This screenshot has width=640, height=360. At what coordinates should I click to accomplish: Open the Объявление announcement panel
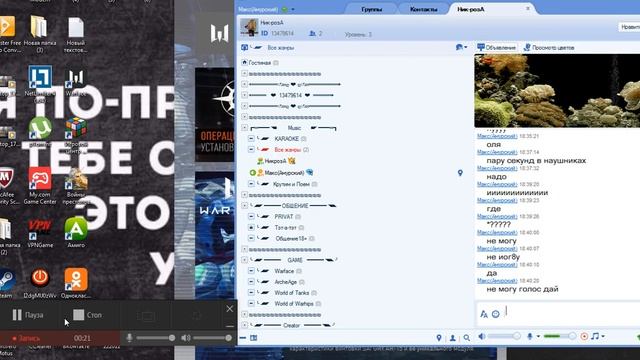(496, 47)
